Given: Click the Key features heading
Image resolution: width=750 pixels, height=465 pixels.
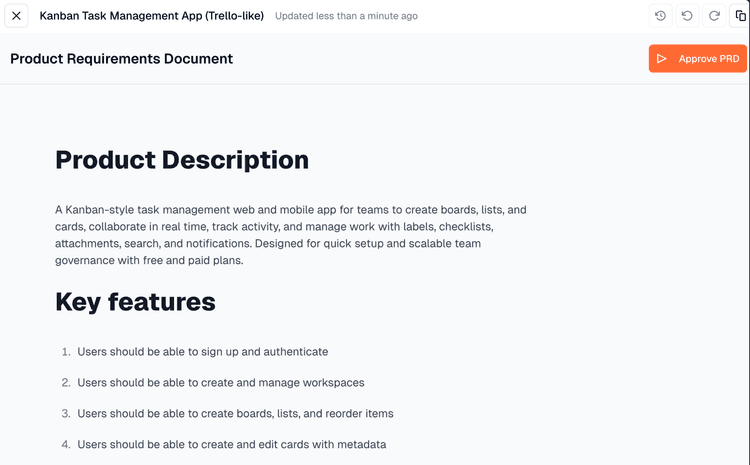Looking at the screenshot, I should click(135, 302).
